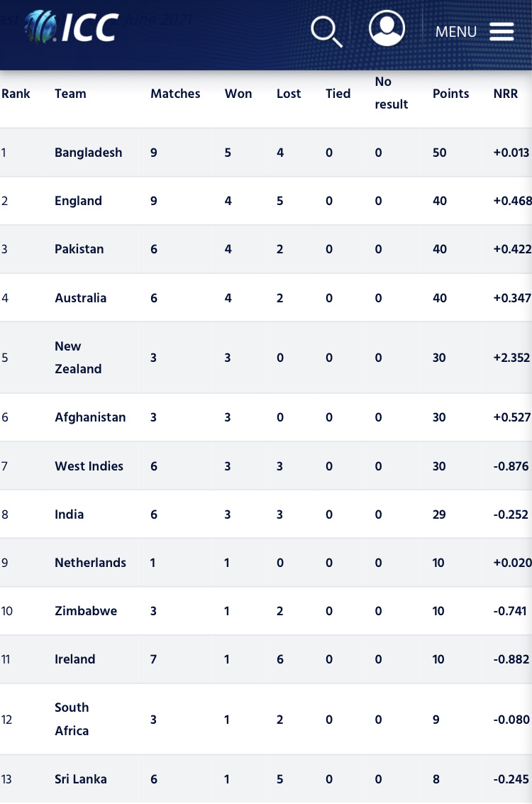Click the South Africa team name
532x804 pixels.
click(x=72, y=719)
